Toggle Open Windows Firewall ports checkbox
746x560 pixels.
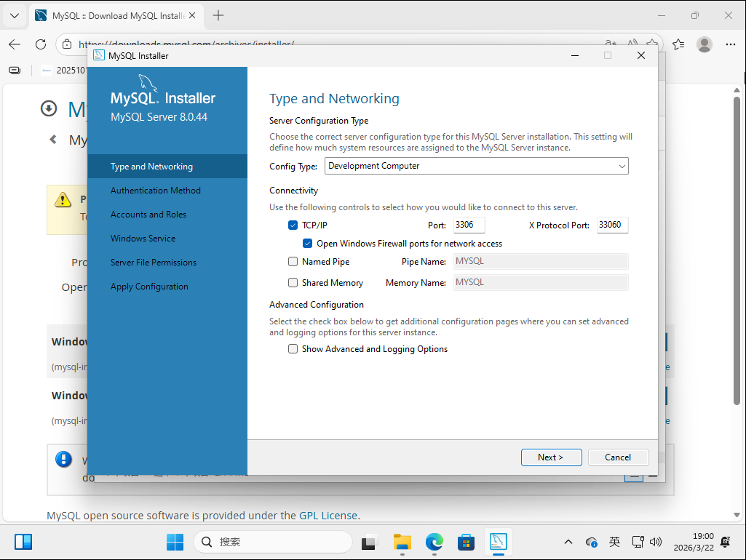[307, 244]
